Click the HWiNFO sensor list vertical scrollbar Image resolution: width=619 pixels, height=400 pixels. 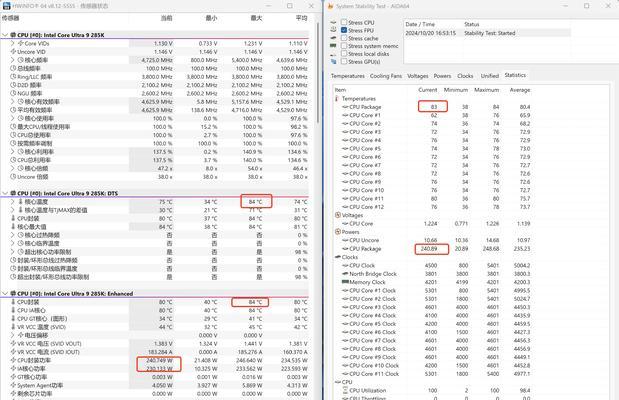click(318, 73)
